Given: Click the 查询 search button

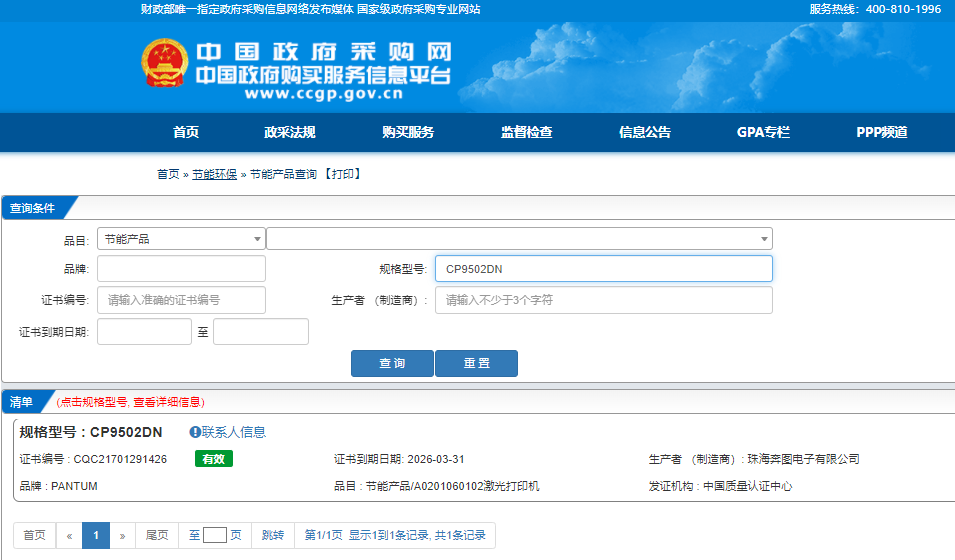Looking at the screenshot, I should click(x=392, y=363).
